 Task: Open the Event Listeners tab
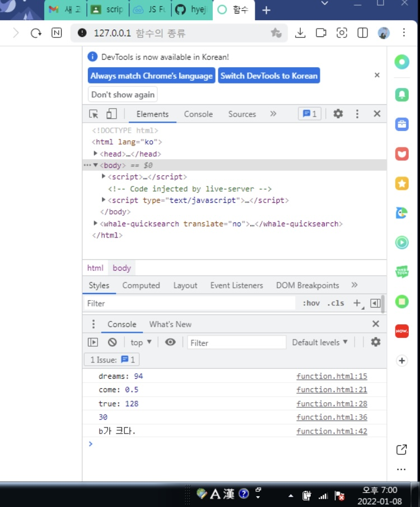[236, 285]
